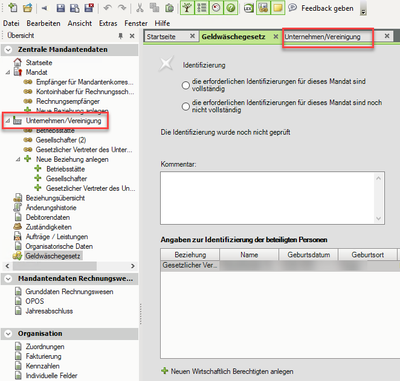Click 'Neuen Wirtschaftlich Berechtigten anlegen' link
Image resolution: width=400 pixels, height=381 pixels.
pyautogui.click(x=232, y=371)
